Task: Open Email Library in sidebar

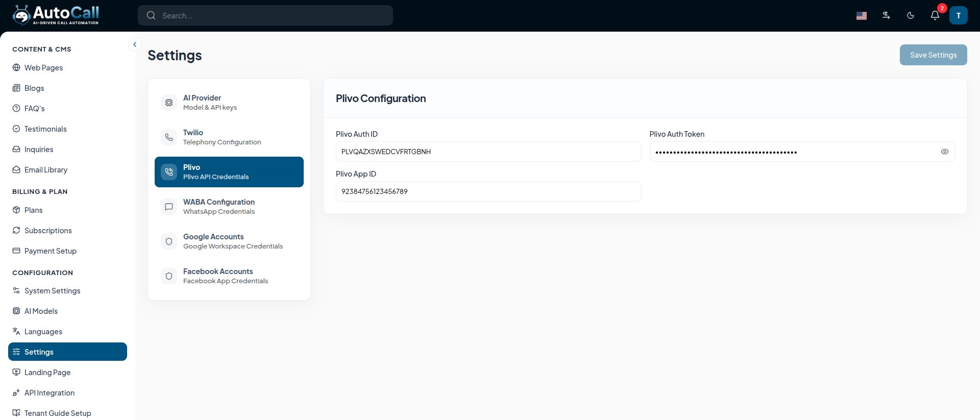Action: 67,169
